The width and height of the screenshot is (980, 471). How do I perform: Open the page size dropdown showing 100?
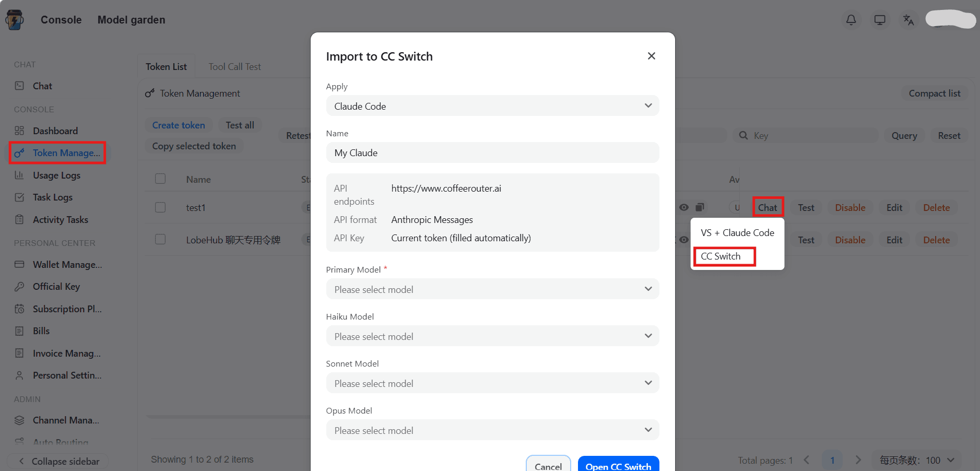click(917, 460)
